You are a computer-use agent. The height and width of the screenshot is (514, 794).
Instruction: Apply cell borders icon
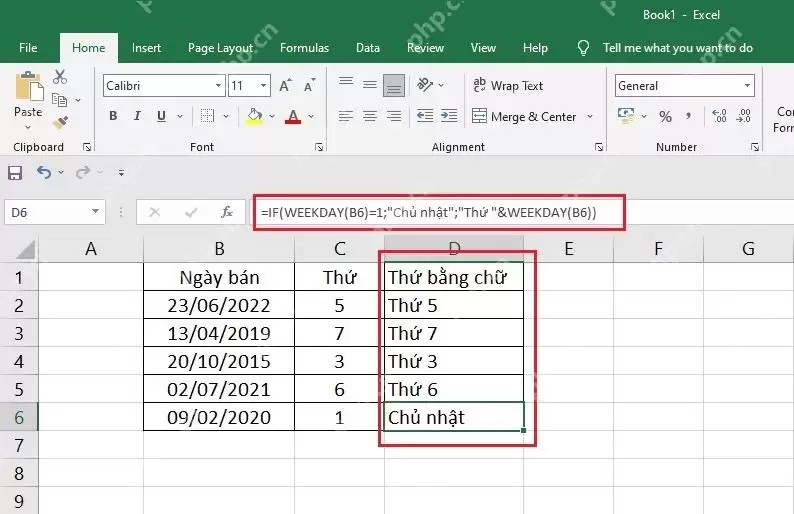(207, 116)
